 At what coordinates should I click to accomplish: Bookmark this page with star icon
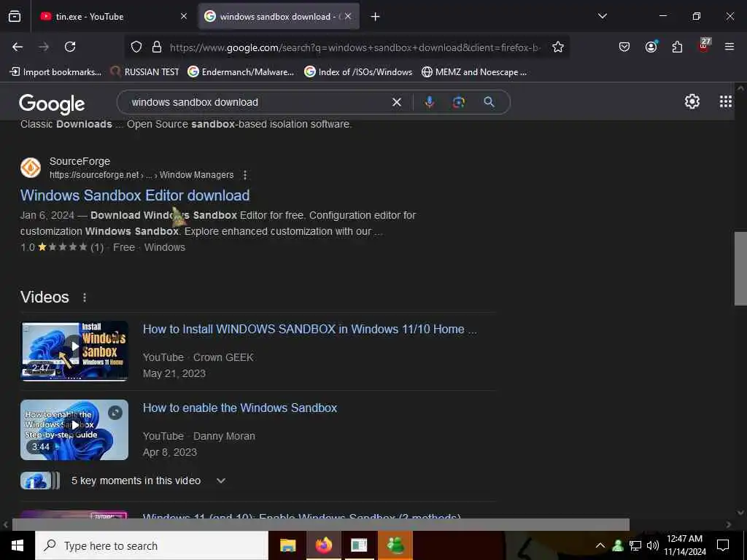point(558,47)
